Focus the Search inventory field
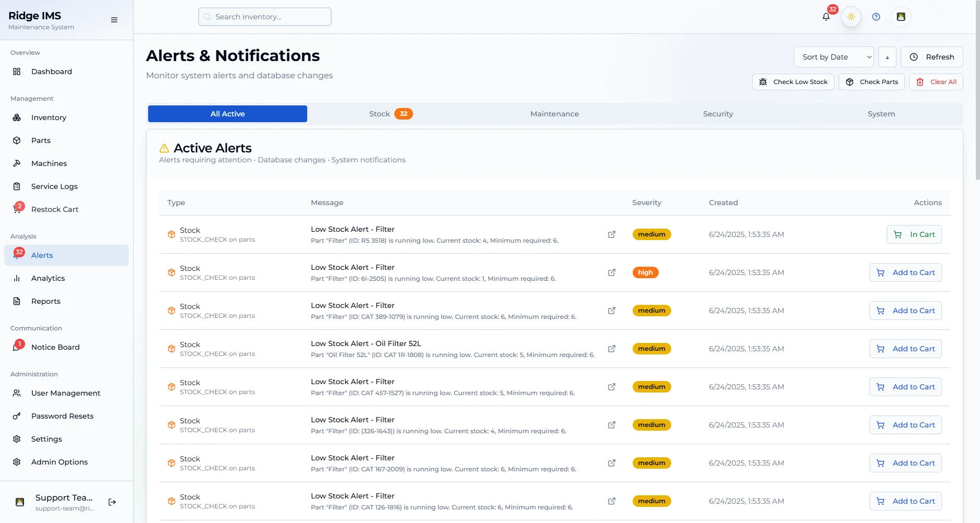Image resolution: width=980 pixels, height=523 pixels. tap(265, 17)
